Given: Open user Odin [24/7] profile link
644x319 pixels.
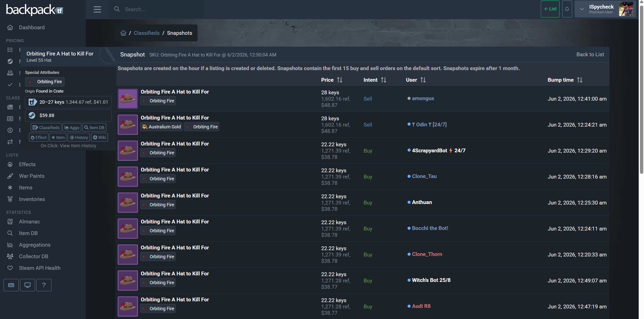Looking at the screenshot, I should 429,124.
